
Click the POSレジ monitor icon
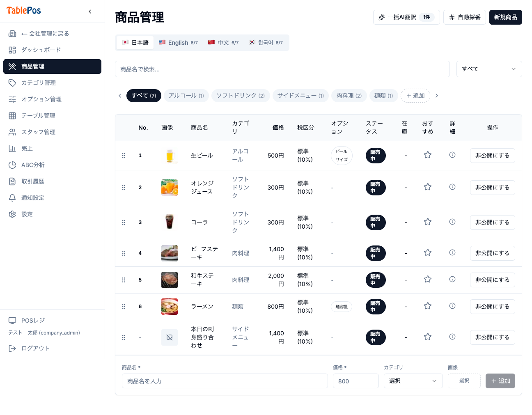pos(12,321)
